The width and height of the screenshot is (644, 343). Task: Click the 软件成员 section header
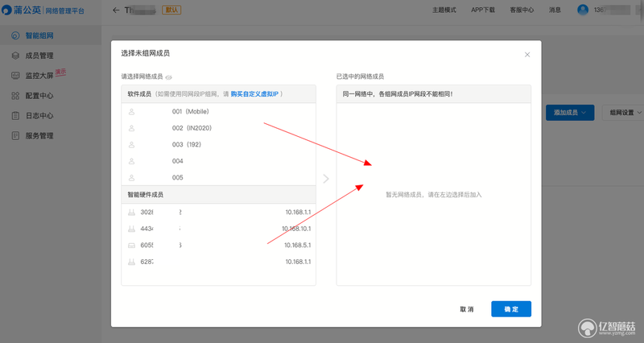[x=218, y=94]
